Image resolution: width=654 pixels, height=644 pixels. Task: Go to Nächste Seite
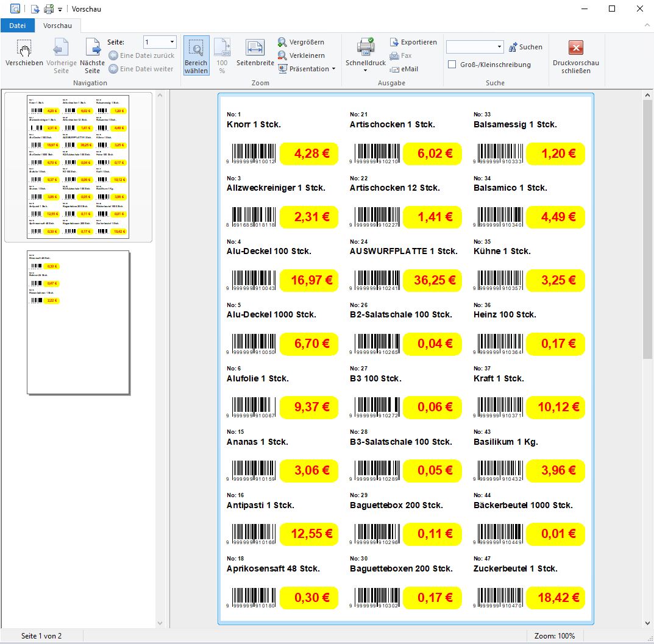[x=92, y=56]
